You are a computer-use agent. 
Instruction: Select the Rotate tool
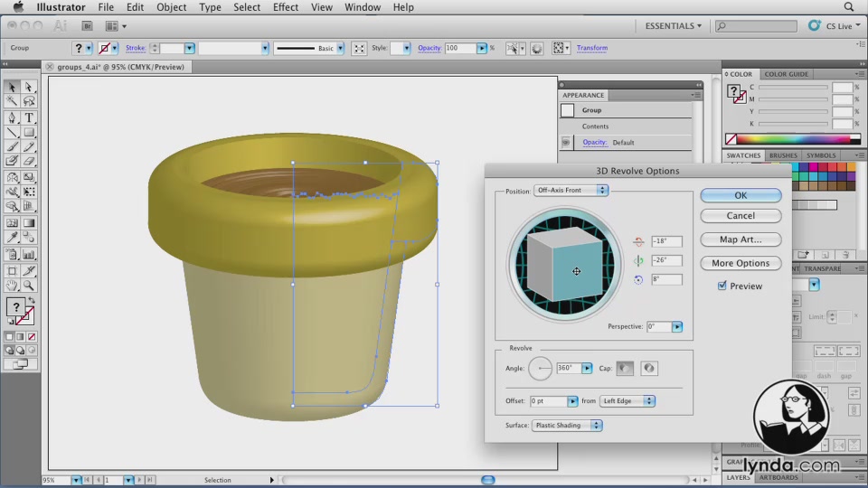coord(12,178)
